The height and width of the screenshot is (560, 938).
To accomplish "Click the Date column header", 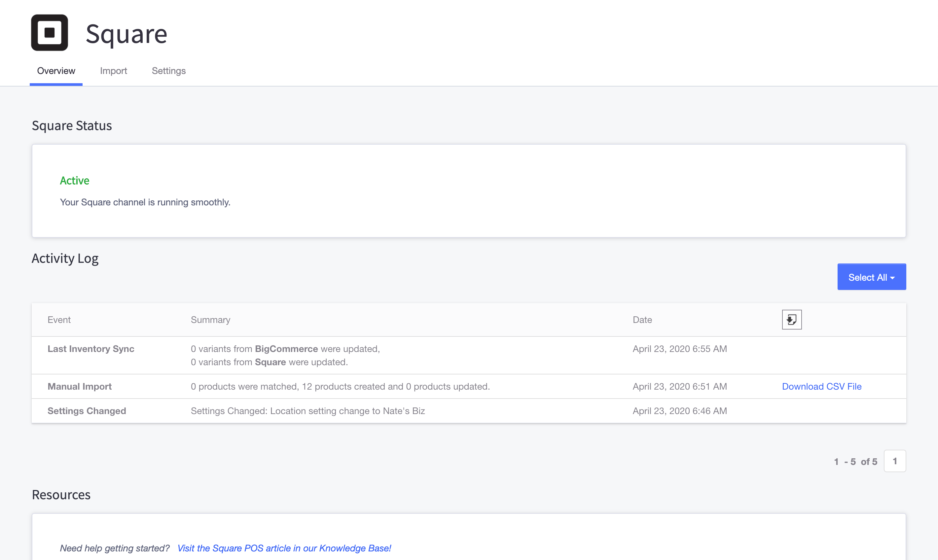I will pos(642,320).
